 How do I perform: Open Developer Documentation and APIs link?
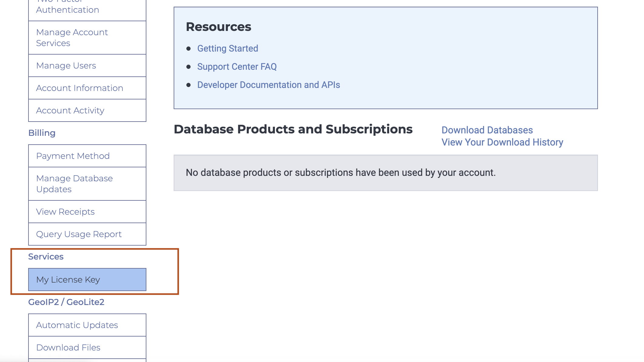point(269,85)
